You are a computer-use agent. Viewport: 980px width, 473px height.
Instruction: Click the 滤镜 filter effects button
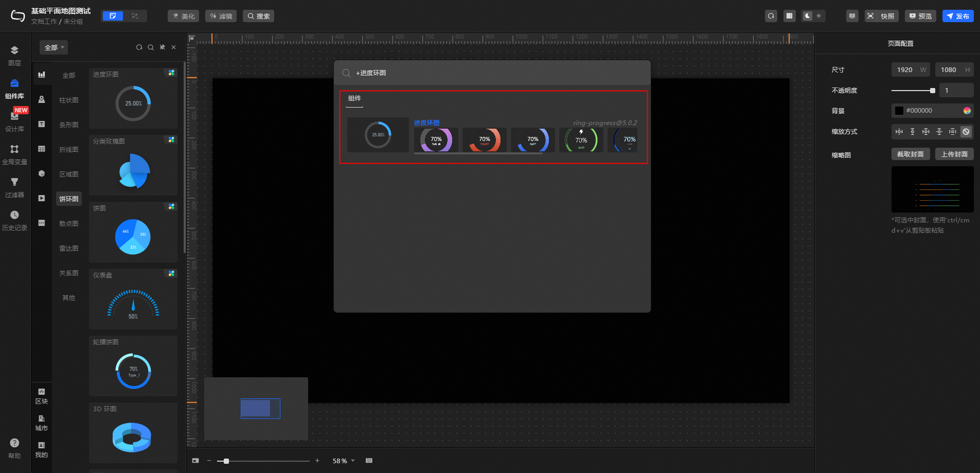(x=221, y=16)
